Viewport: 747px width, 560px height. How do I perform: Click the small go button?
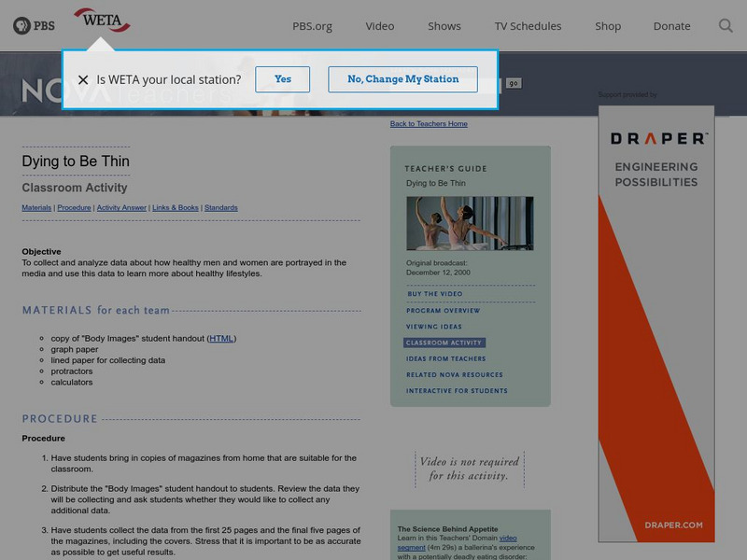coord(514,83)
